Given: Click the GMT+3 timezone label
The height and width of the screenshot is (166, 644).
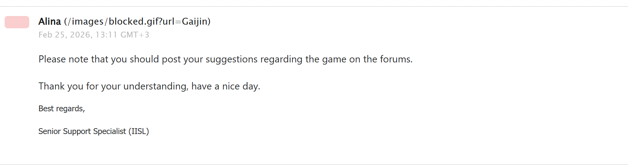Looking at the screenshot, I should pos(135,35).
